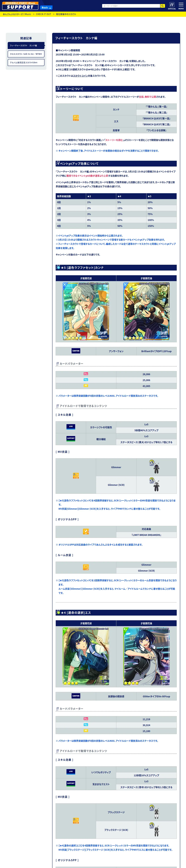186x868 pixels.
Task: Click the green icon beside ★4 エス heading
Action: 58,613
